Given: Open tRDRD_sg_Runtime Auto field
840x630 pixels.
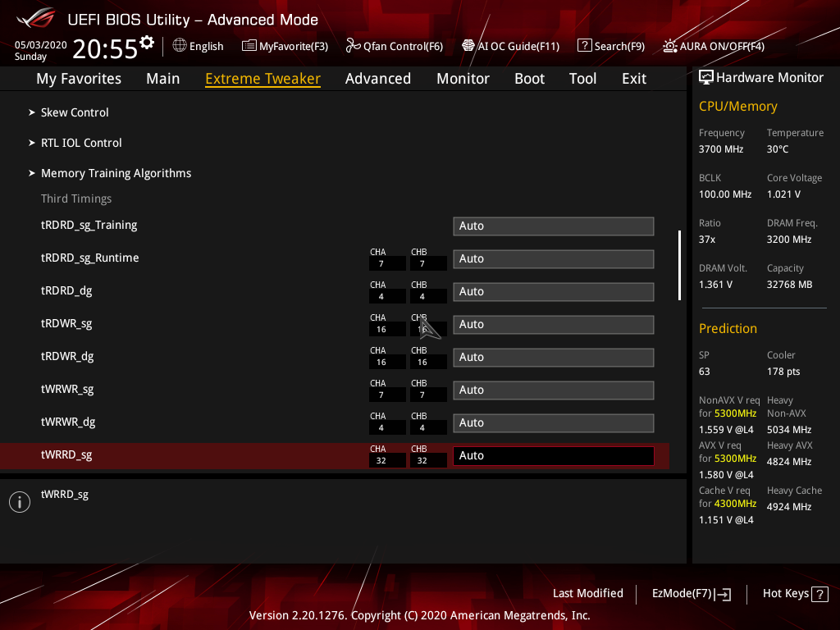Looking at the screenshot, I should (554, 258).
